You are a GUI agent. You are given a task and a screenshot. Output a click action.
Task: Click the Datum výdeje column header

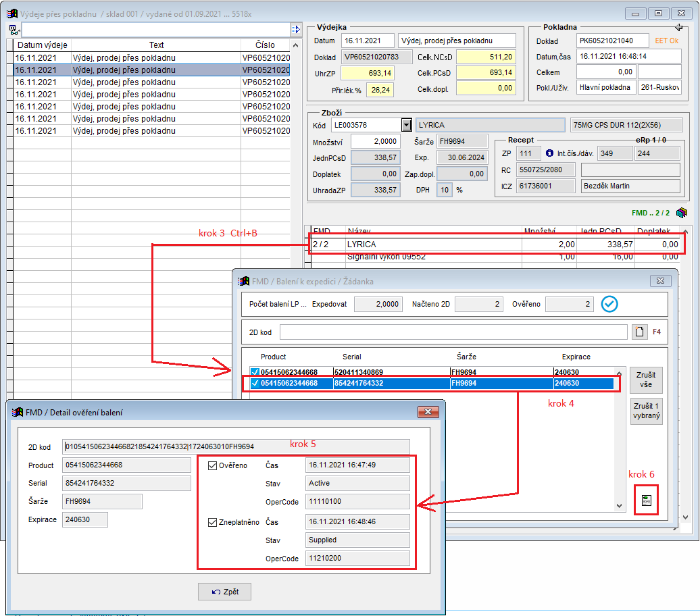click(x=42, y=45)
